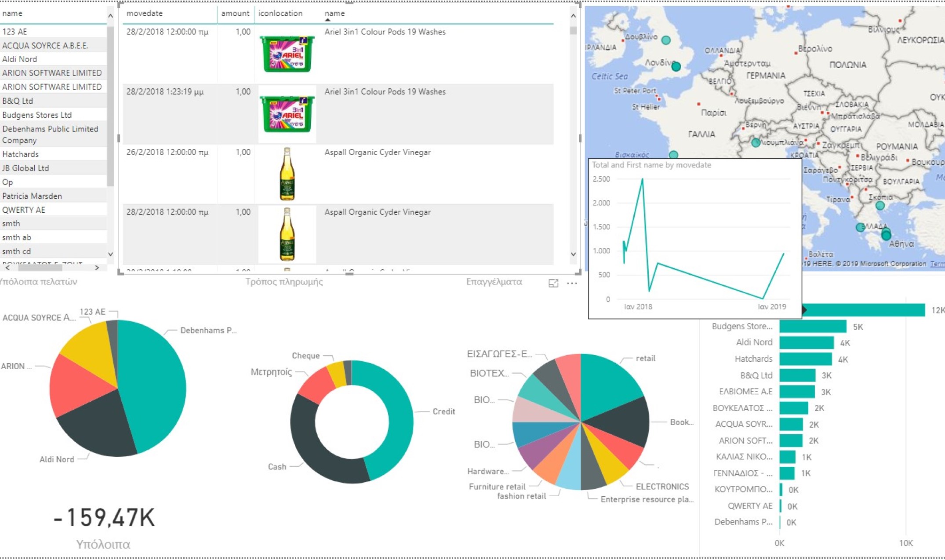Open the Terms link on the map
The height and width of the screenshot is (560, 945).
tap(938, 264)
